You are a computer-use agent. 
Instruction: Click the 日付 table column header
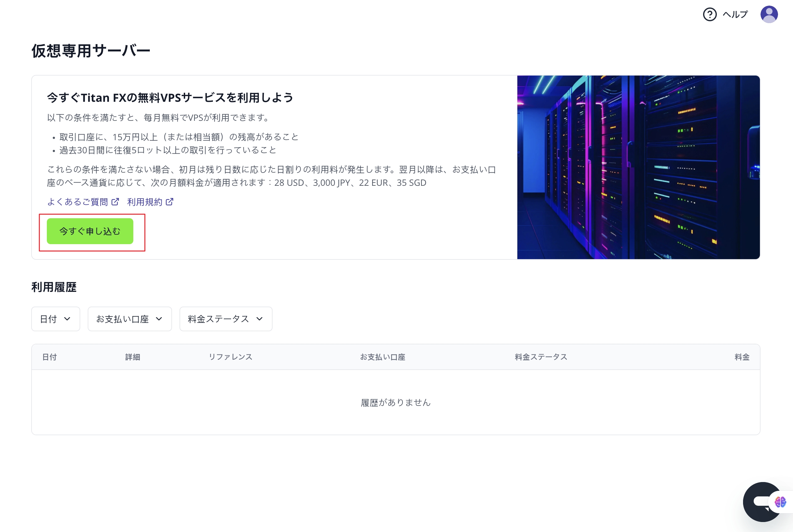pos(49,357)
